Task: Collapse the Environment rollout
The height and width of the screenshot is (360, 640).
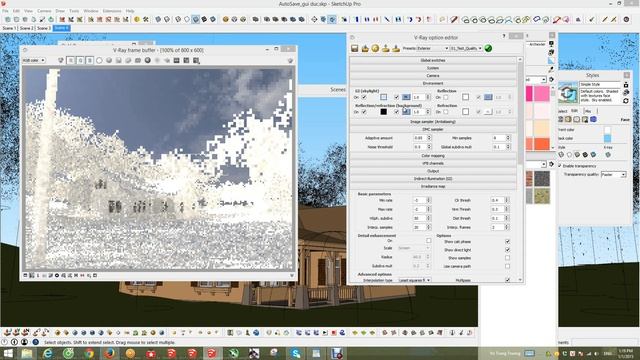Action: (433, 83)
